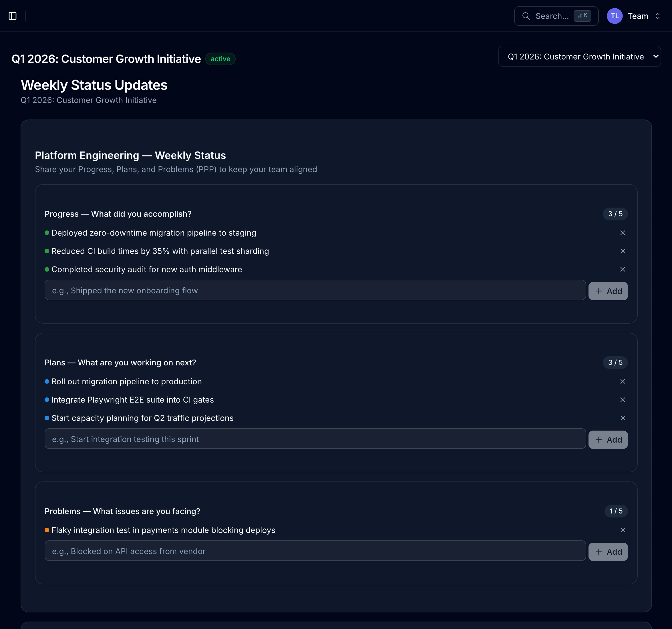The width and height of the screenshot is (672, 629).
Task: Select 'Completed security audit for new auth middleware'
Action: [147, 269]
